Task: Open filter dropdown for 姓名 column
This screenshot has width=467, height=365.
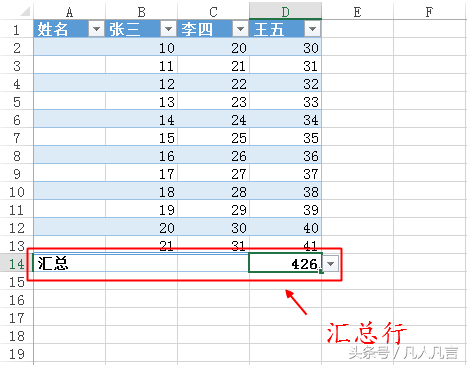Action: point(96,29)
